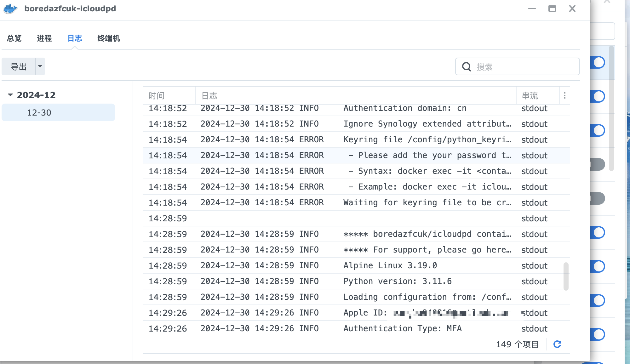Click the search magnifier icon
The height and width of the screenshot is (364, 630).
(467, 67)
